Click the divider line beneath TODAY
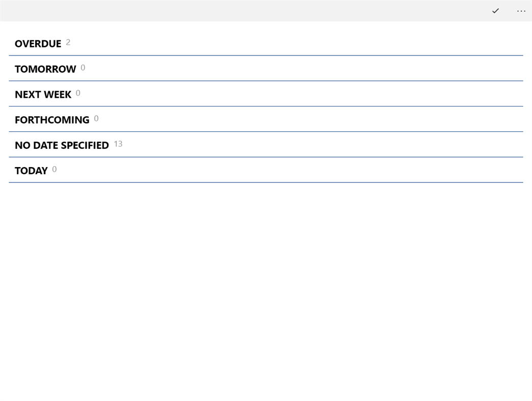532x401 pixels. click(x=265, y=182)
